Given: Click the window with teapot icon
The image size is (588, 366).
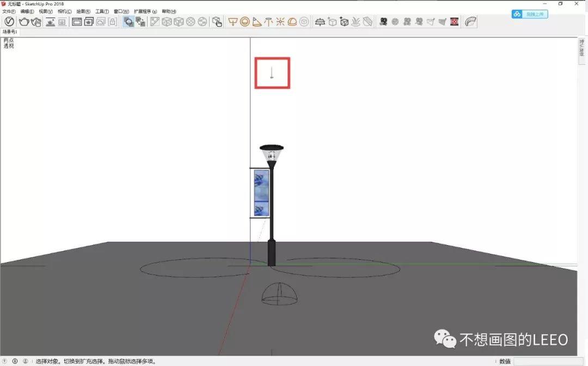Looking at the screenshot, I should [x=89, y=22].
